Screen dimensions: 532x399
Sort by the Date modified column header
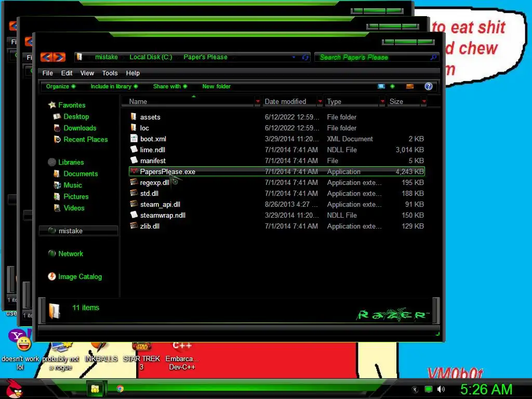[290, 101]
